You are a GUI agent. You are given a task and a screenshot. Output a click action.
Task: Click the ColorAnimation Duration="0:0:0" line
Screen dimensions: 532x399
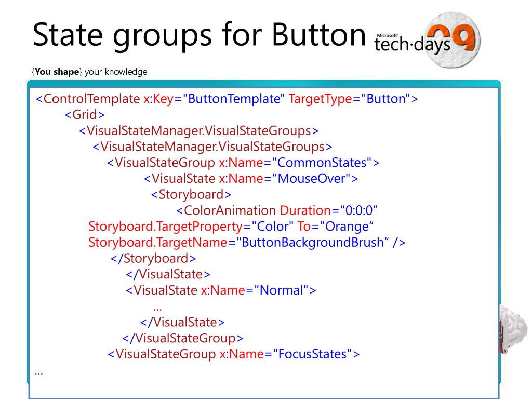click(x=277, y=210)
